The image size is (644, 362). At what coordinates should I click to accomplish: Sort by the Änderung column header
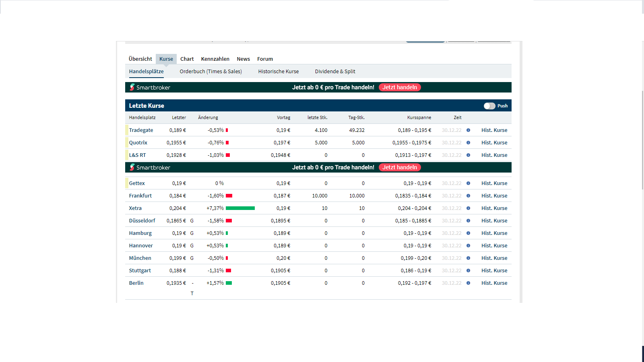(208, 118)
